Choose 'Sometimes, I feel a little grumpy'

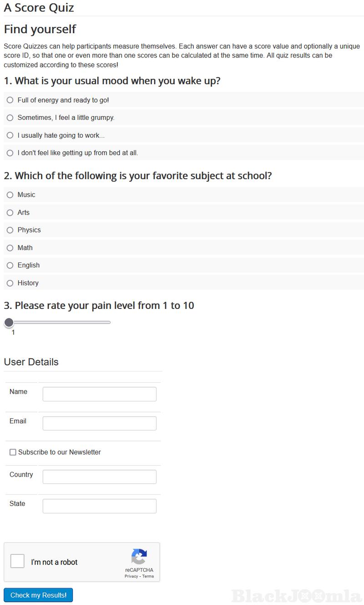[x=10, y=118]
